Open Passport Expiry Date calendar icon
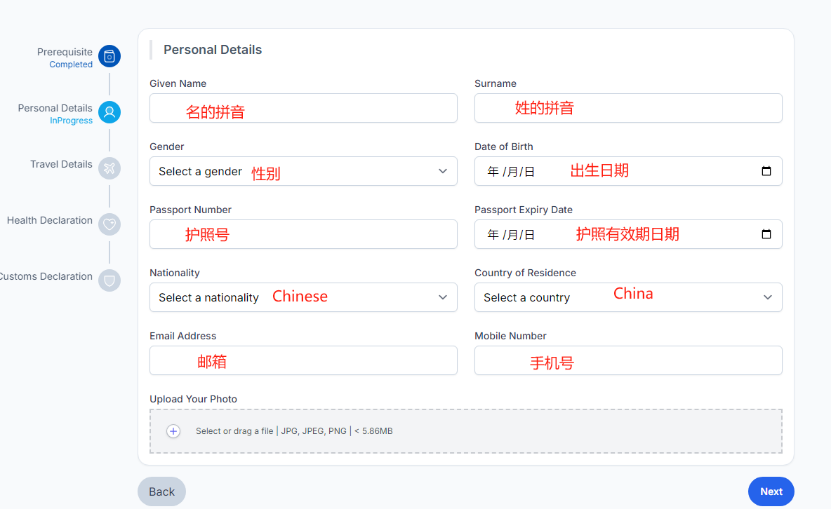The width and height of the screenshot is (831, 509). coord(766,234)
